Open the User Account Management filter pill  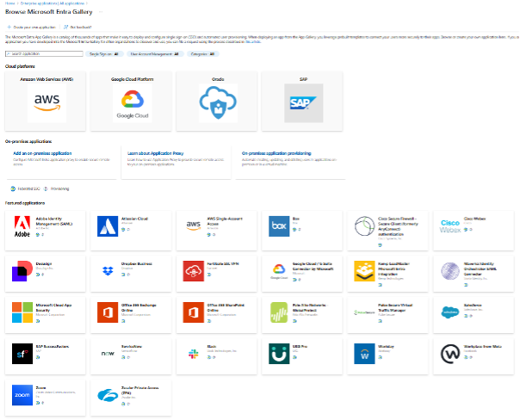point(155,54)
